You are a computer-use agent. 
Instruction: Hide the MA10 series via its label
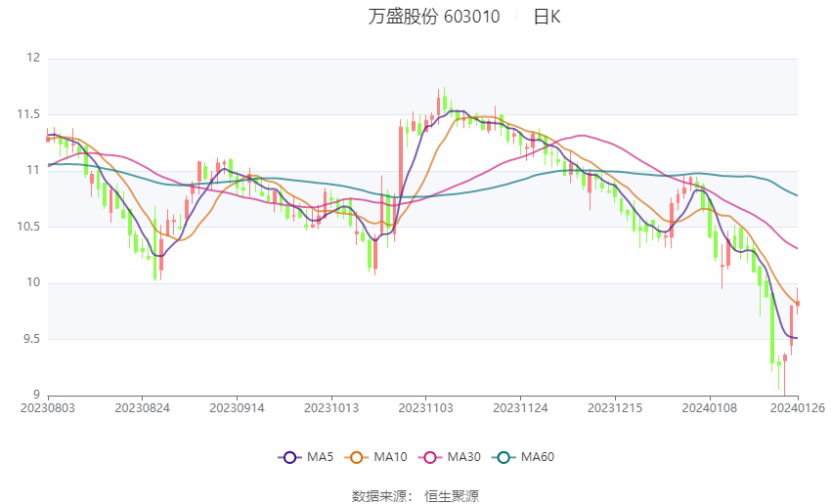[x=390, y=457]
